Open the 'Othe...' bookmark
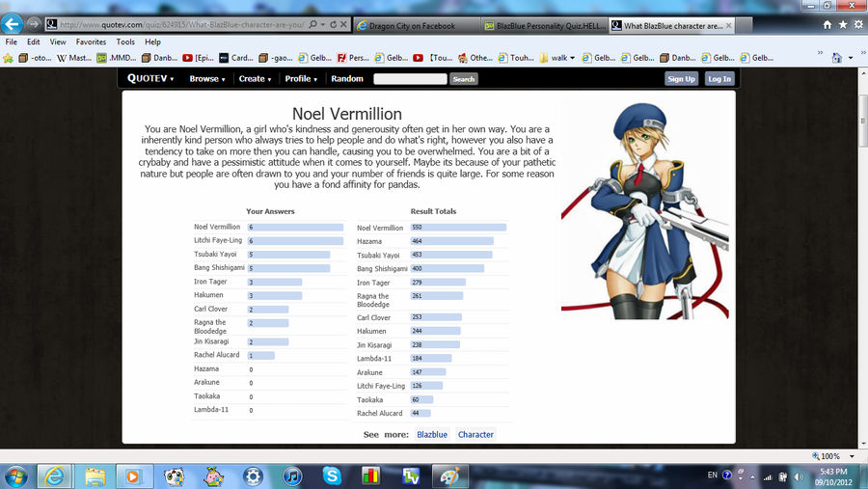 [475, 58]
